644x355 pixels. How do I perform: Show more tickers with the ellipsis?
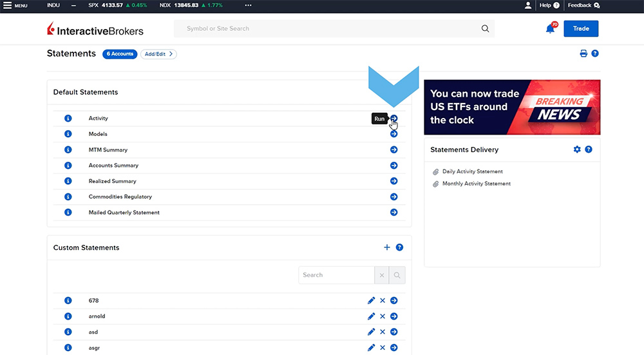point(248,5)
